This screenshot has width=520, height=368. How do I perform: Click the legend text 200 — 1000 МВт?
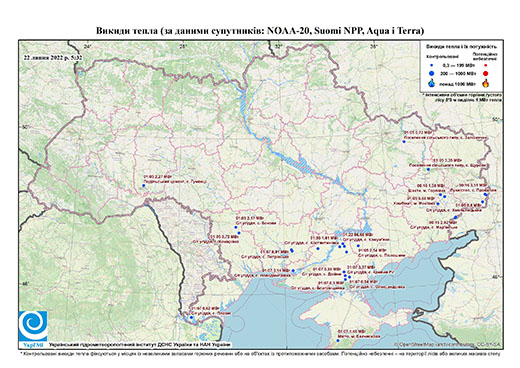click(457, 73)
